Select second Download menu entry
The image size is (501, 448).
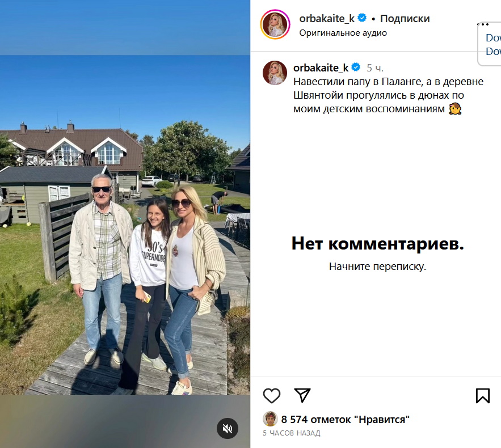point(493,51)
